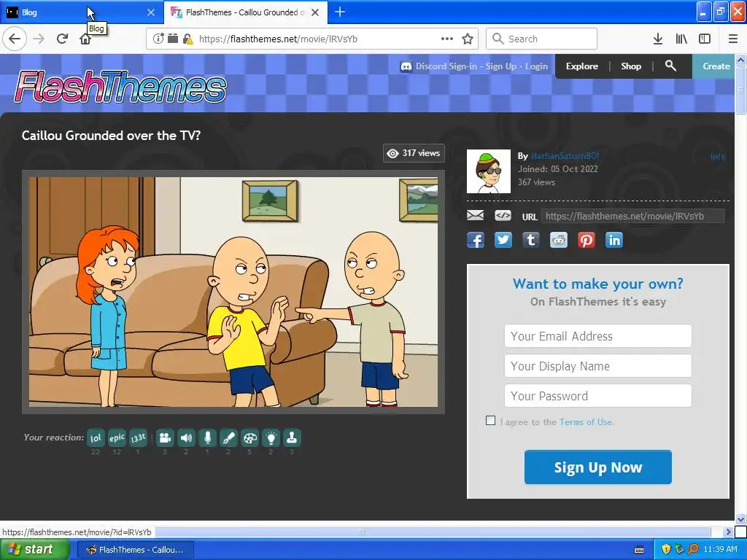Share the movie on Tumblr
This screenshot has width=747, height=560.
[531, 240]
